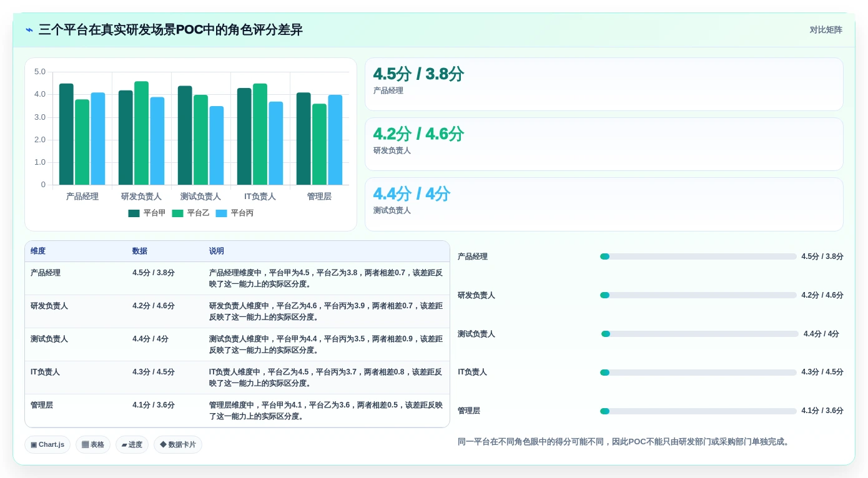The image size is (868, 478).
Task: Open the 4.5分 / 3.8分 产品经理 card
Action: 604,84
